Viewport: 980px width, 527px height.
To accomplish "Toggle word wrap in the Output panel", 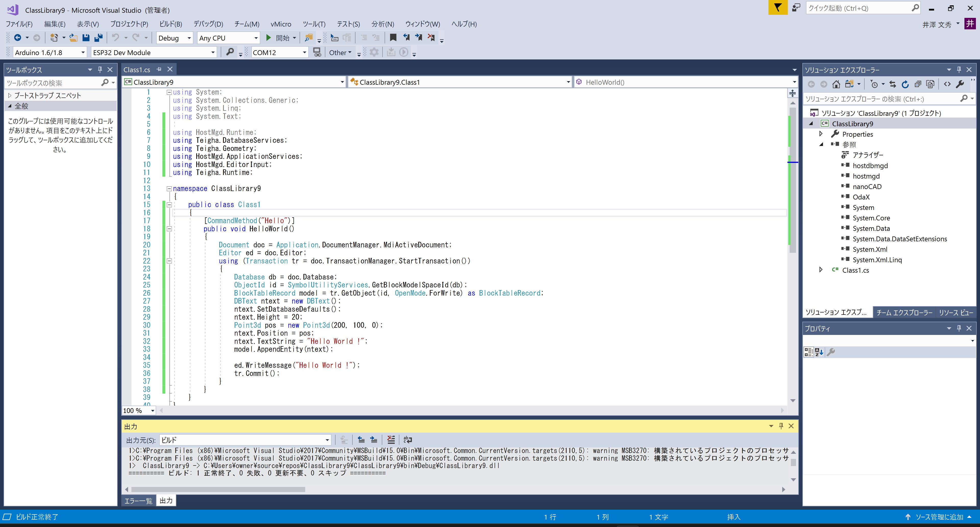I will point(408,440).
